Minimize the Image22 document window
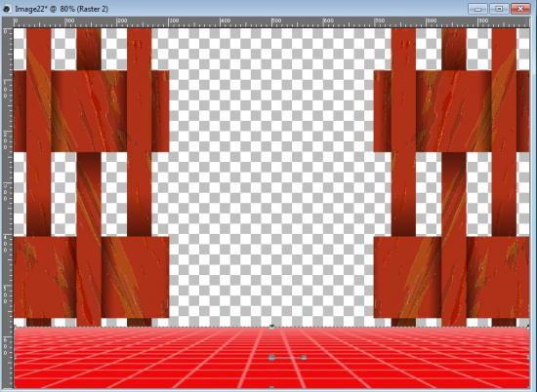This screenshot has height=392, width=537. click(477, 9)
